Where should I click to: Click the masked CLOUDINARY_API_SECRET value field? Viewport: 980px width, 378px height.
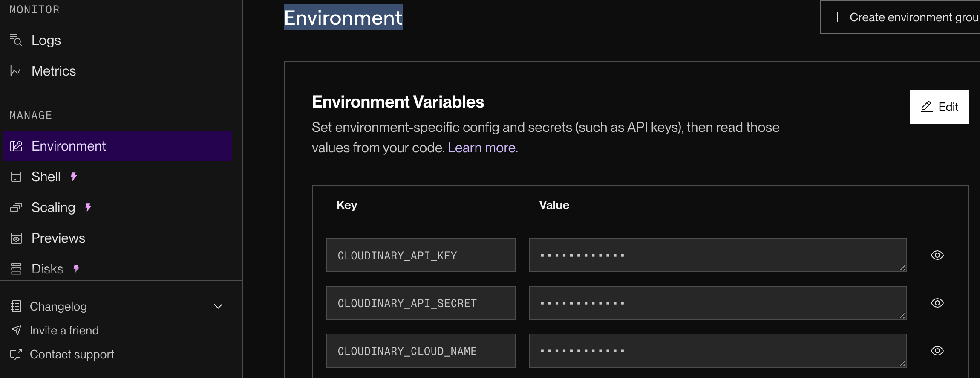[717, 303]
